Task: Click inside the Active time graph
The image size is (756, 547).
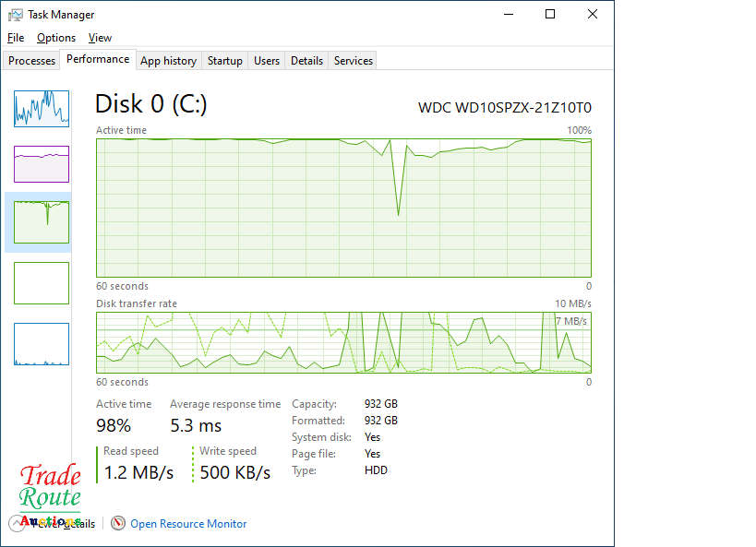Action: [x=343, y=208]
